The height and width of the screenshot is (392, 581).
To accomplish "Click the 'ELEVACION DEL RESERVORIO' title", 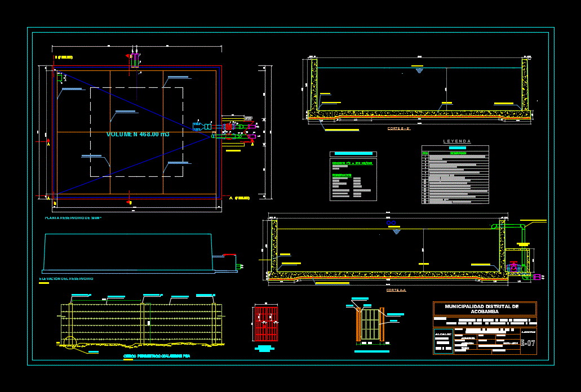I will (x=66, y=279).
